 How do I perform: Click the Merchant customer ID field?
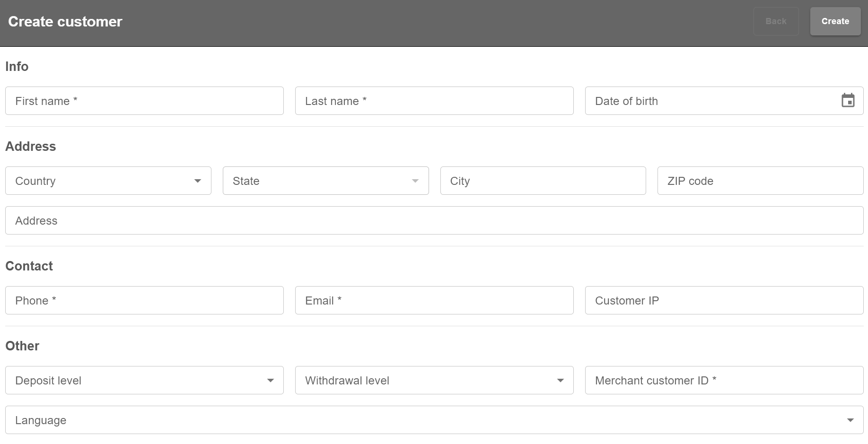pyautogui.click(x=724, y=380)
